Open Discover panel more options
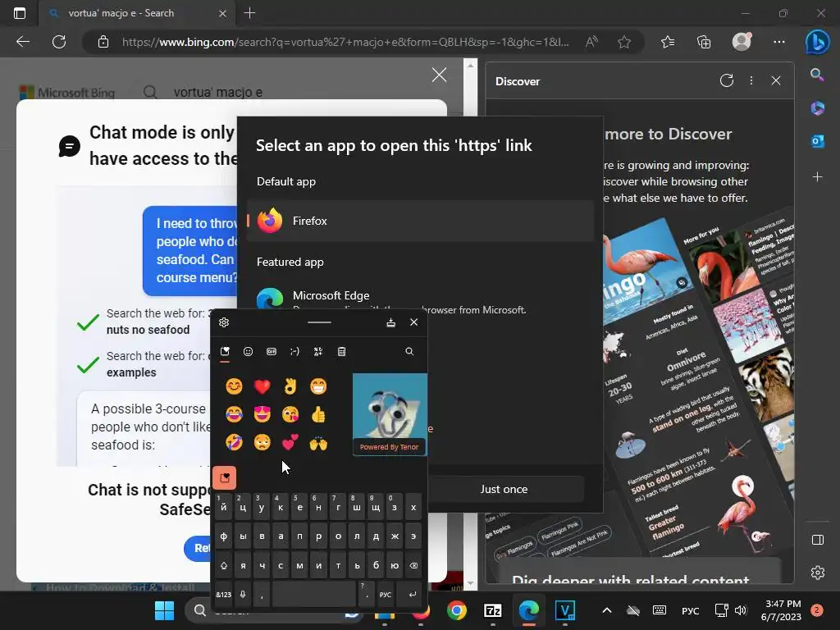Screen dimensions: 840x630 tap(751, 80)
